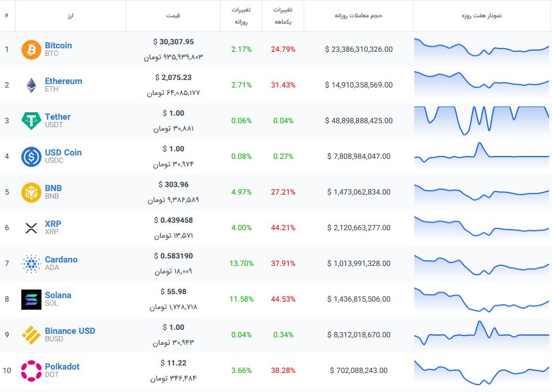
Task: Open Tether seven-day chart
Action: tap(481, 120)
